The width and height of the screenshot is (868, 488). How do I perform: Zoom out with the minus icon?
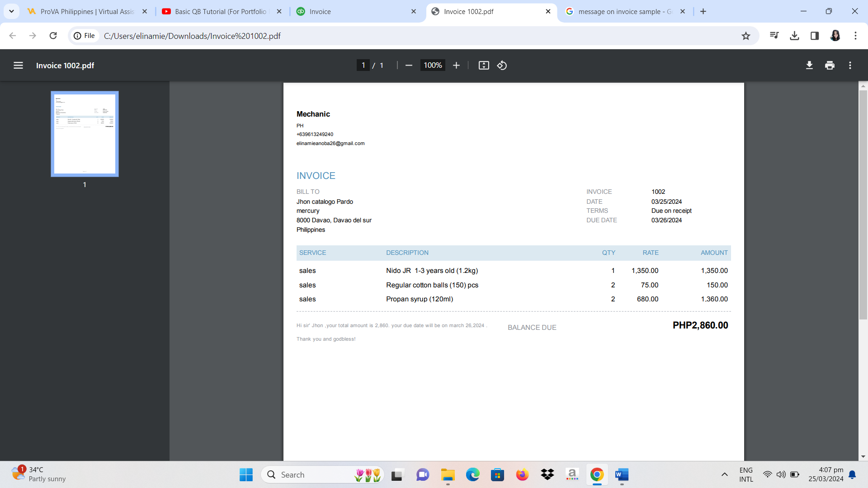tap(409, 66)
